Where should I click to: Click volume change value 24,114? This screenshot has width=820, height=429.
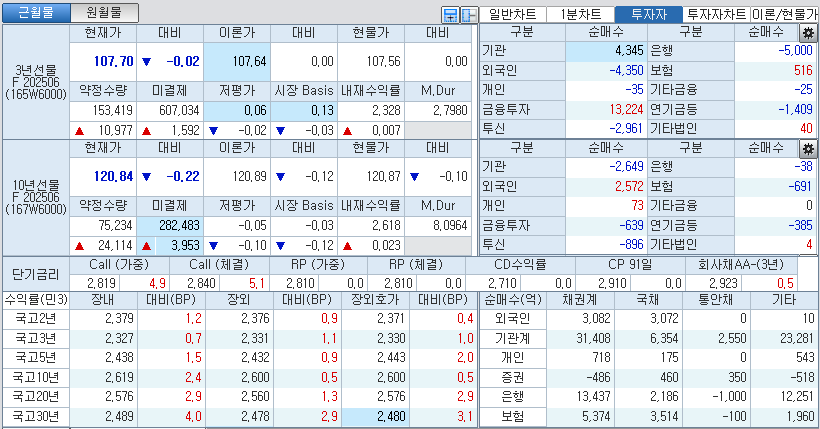click(x=103, y=245)
